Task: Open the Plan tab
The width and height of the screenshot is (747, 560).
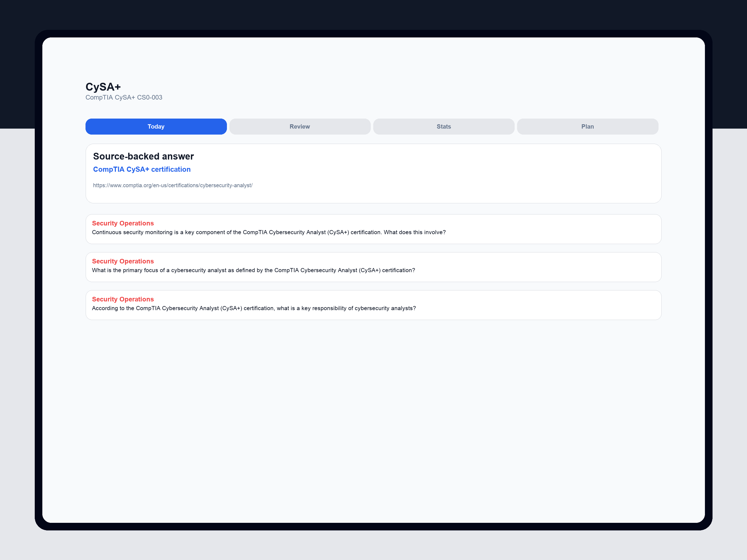Action: (588, 127)
